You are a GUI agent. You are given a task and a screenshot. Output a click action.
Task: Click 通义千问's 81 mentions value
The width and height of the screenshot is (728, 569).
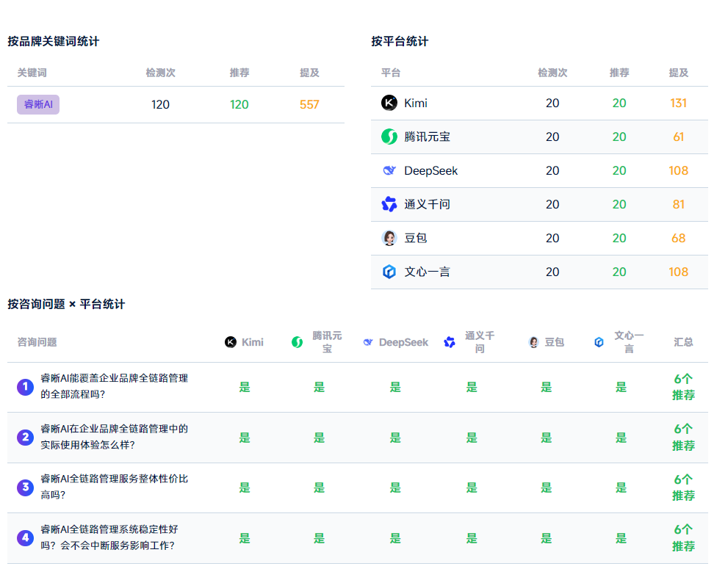tap(678, 204)
